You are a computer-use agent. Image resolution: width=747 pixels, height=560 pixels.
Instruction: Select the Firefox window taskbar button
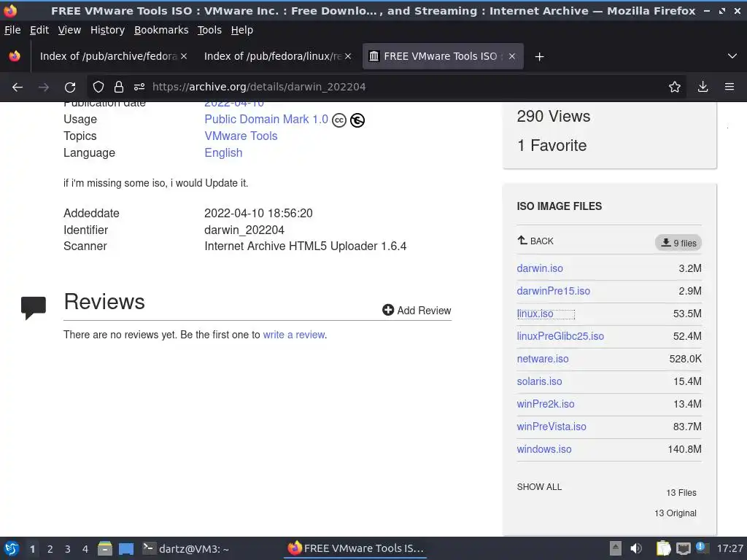(355, 548)
